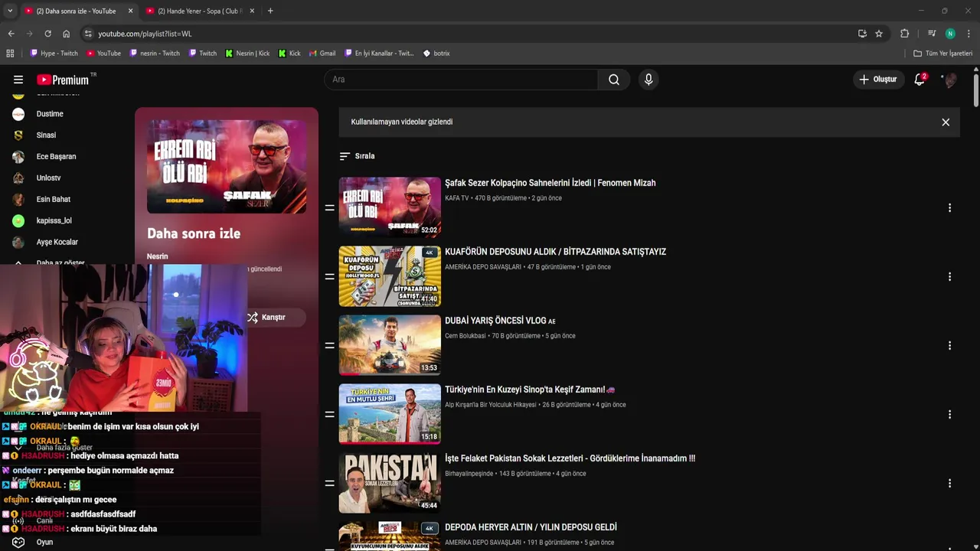
Task: Open options menu for Sinop'ta Keşif Zamanı video
Action: (x=949, y=415)
